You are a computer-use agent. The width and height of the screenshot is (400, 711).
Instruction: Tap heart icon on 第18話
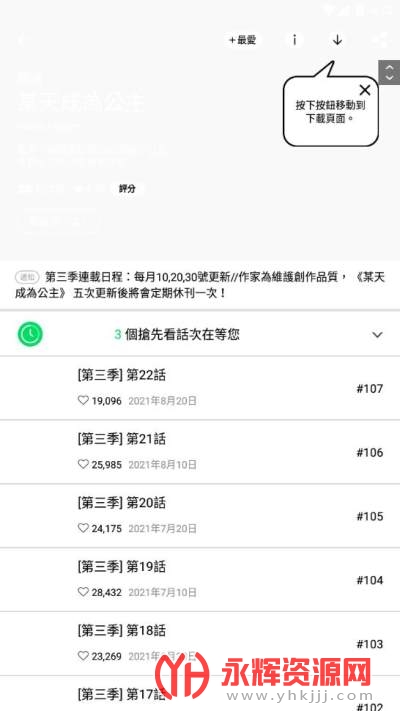(x=83, y=656)
